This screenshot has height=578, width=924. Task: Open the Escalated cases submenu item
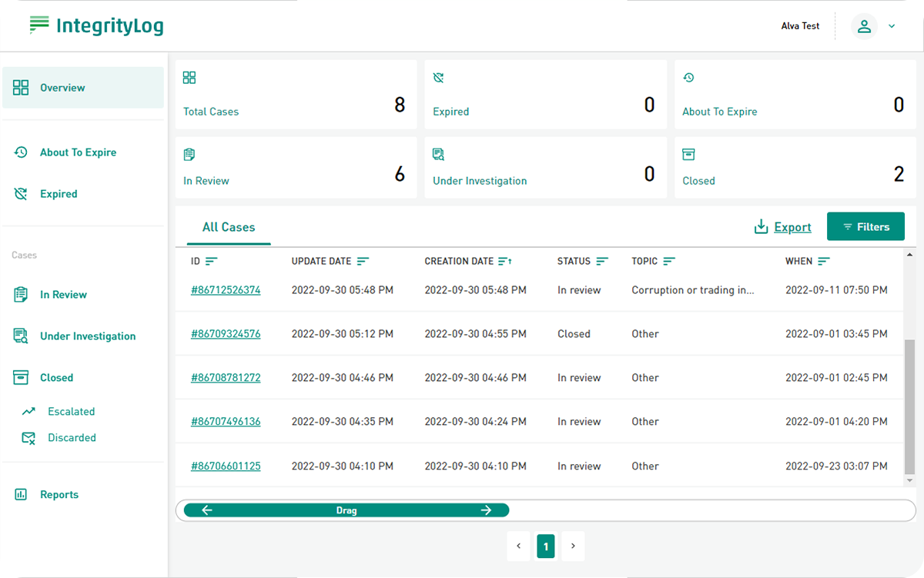[71, 412]
